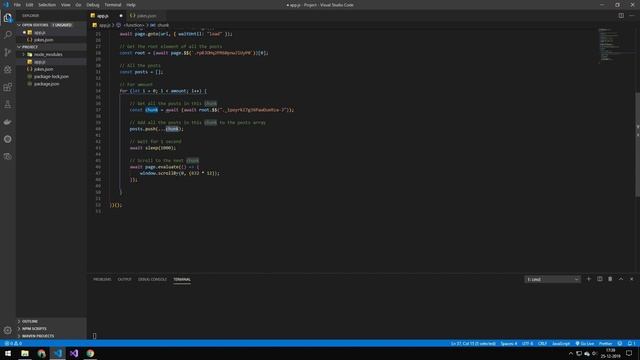Close the terminal panel

631,279
